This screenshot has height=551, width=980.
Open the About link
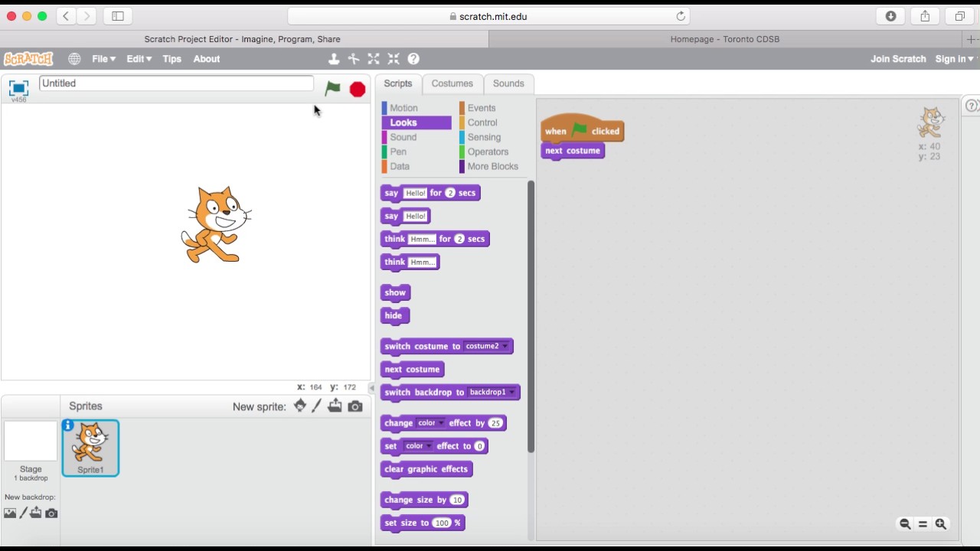click(207, 59)
